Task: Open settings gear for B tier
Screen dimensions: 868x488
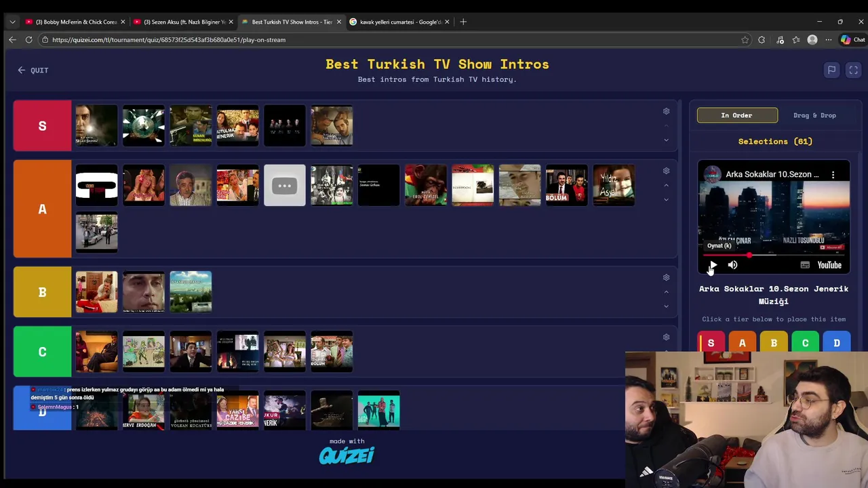Action: 666,277
